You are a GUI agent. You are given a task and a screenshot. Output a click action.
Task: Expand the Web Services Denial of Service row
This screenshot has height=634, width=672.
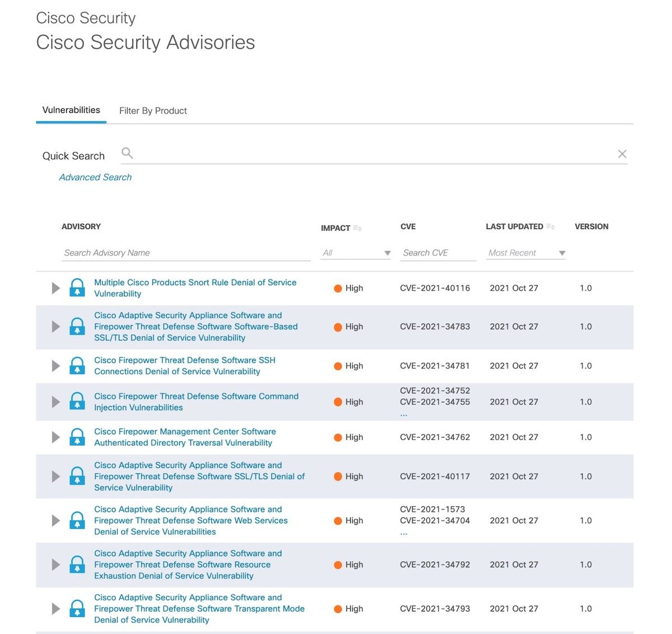[55, 520]
